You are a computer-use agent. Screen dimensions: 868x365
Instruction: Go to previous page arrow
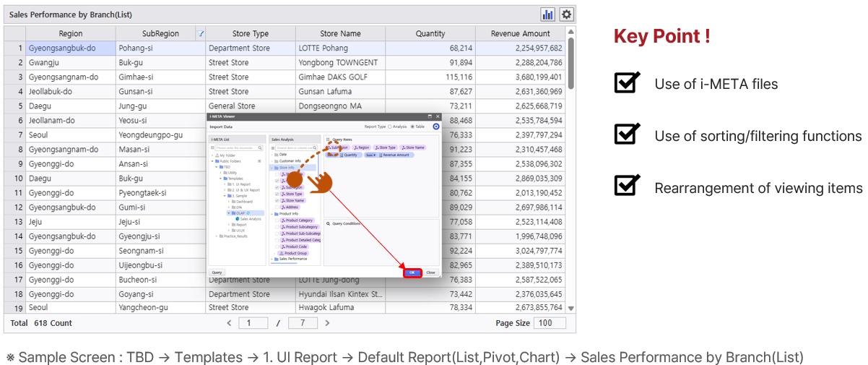[x=230, y=323]
